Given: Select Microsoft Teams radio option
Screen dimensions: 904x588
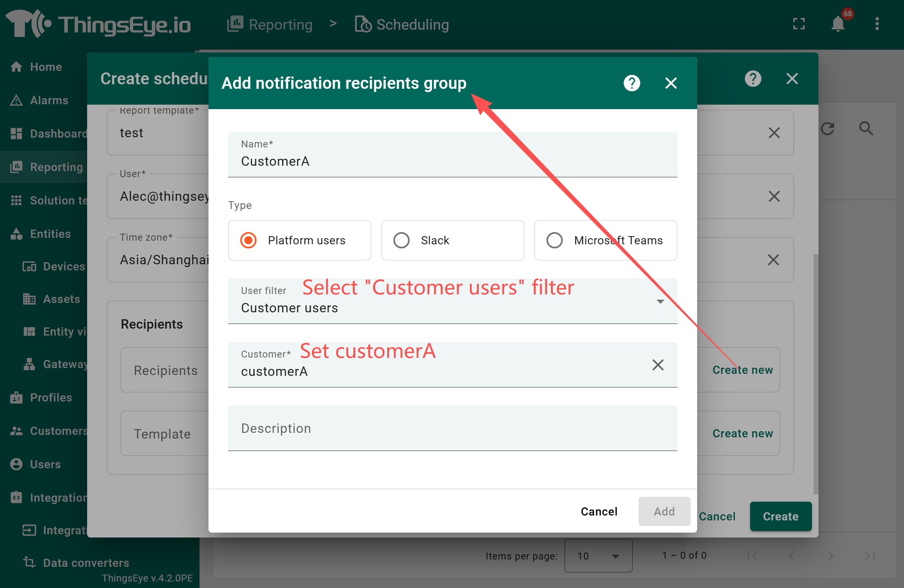Looking at the screenshot, I should [555, 240].
